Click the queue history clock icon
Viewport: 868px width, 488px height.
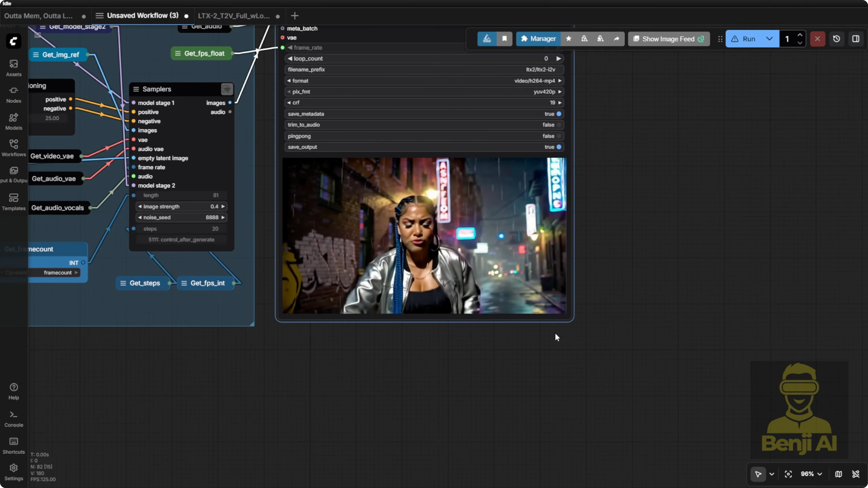tap(836, 39)
